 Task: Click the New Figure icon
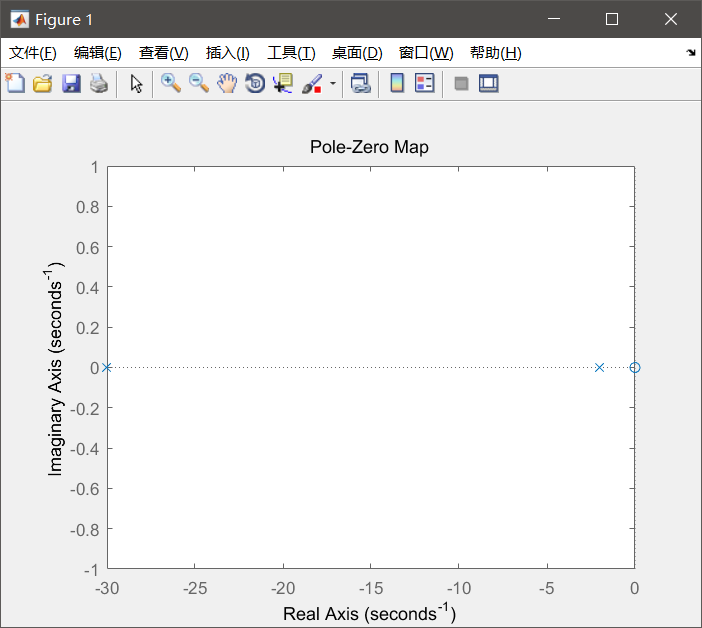15,83
